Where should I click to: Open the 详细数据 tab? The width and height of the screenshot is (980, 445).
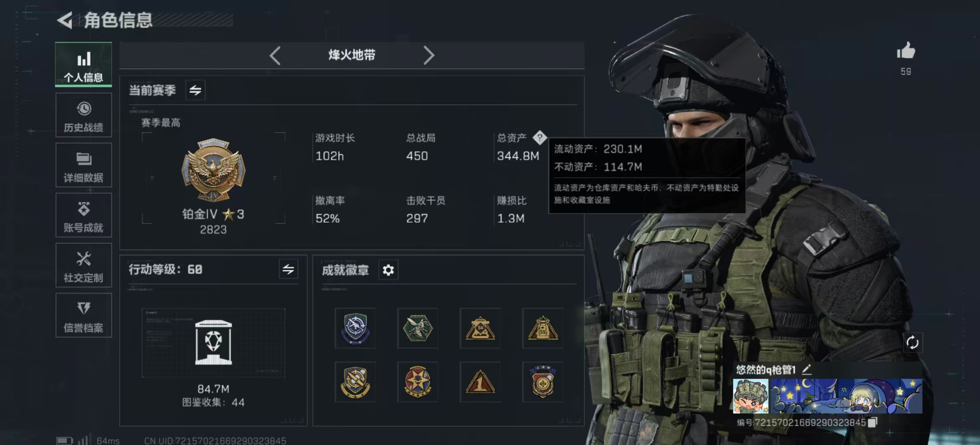pos(84,165)
